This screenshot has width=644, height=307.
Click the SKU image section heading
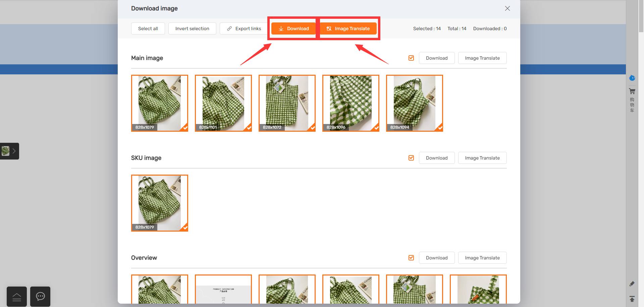coord(146,158)
